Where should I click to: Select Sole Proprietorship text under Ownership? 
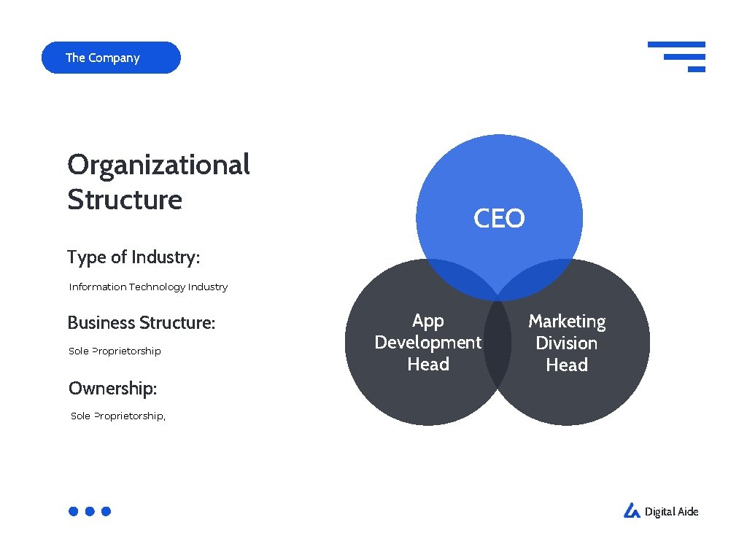(x=118, y=416)
